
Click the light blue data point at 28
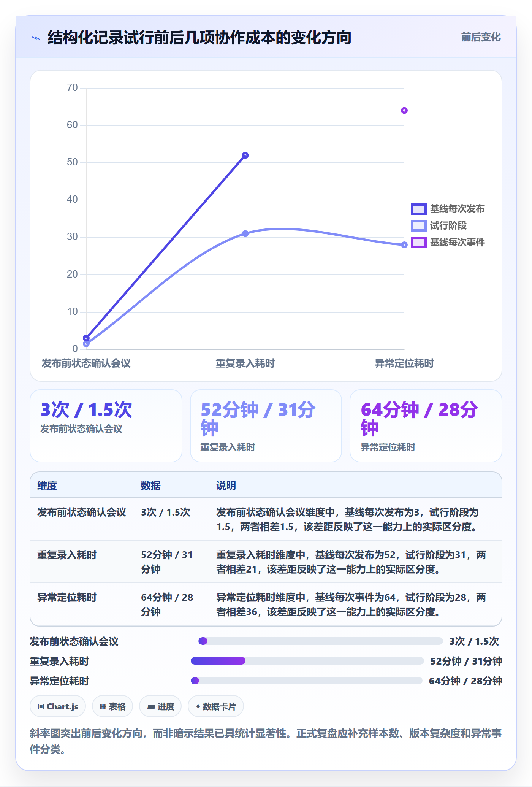click(404, 245)
